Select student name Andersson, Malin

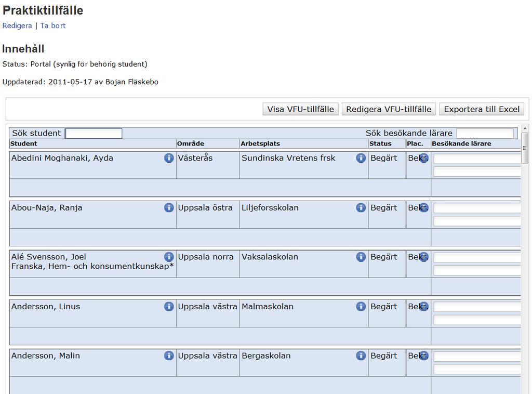point(46,356)
